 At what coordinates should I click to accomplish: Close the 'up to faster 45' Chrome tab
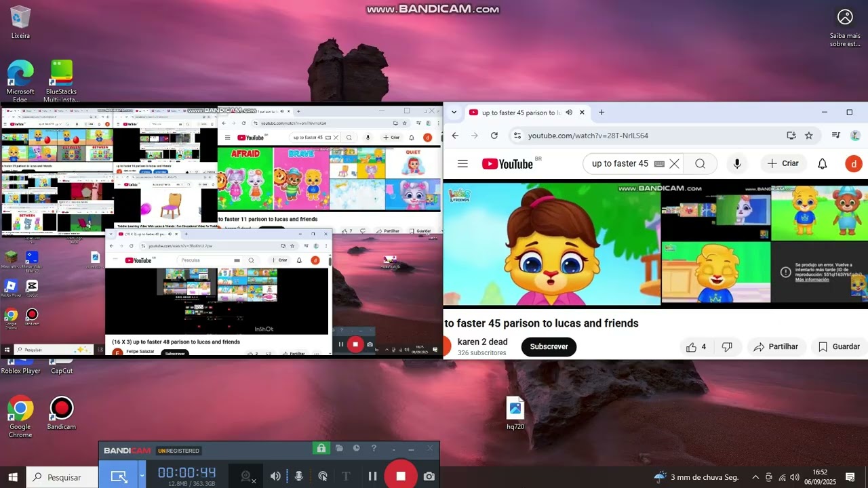pyautogui.click(x=582, y=113)
